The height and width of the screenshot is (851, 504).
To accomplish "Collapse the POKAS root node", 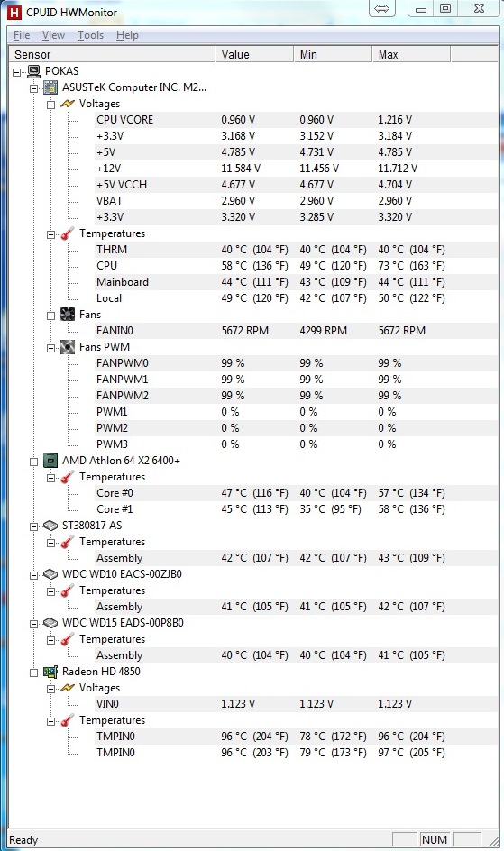I will coord(17,71).
